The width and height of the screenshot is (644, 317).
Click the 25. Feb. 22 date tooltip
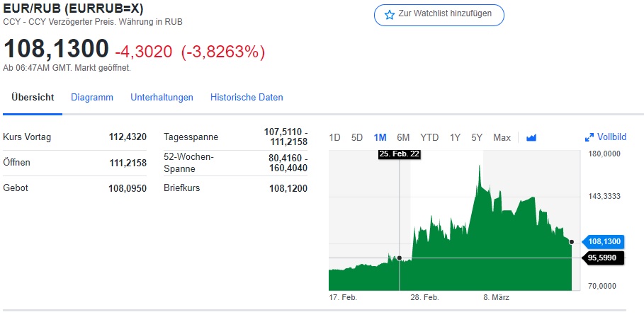point(400,154)
